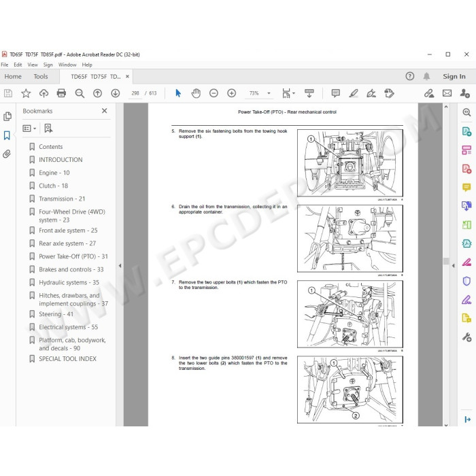Image resolution: width=476 pixels, height=476 pixels.
Task: Open the sign document pen icon
Action: [371, 93]
